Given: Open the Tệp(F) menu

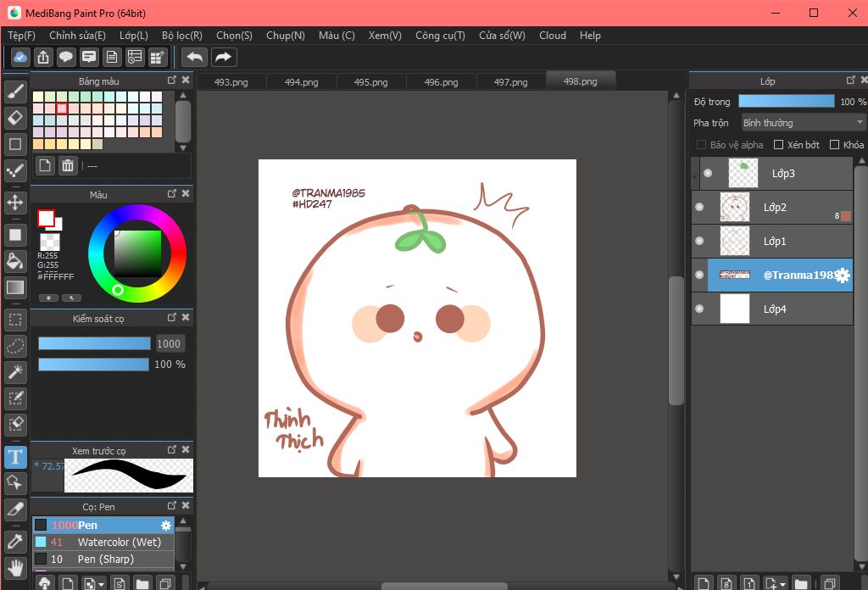Looking at the screenshot, I should (x=21, y=36).
